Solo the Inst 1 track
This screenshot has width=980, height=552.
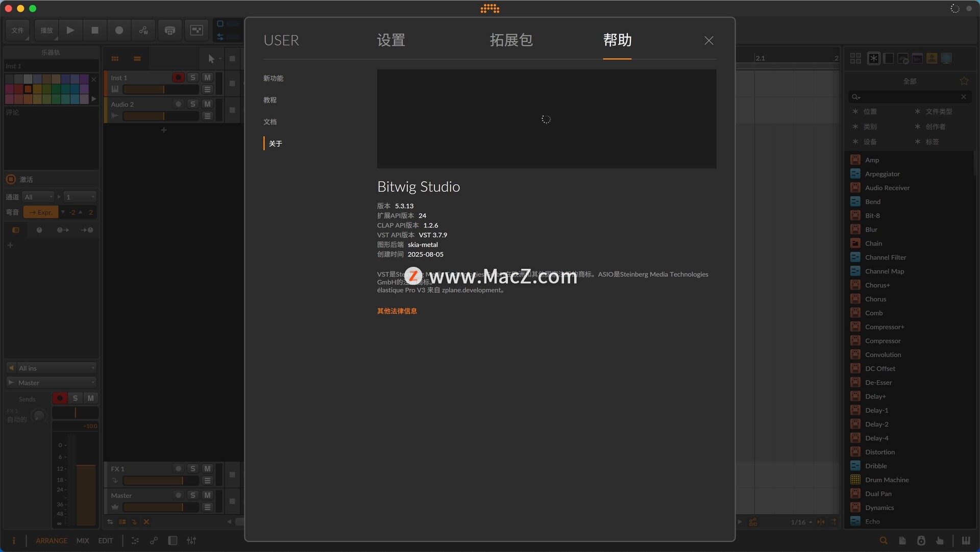pos(192,78)
